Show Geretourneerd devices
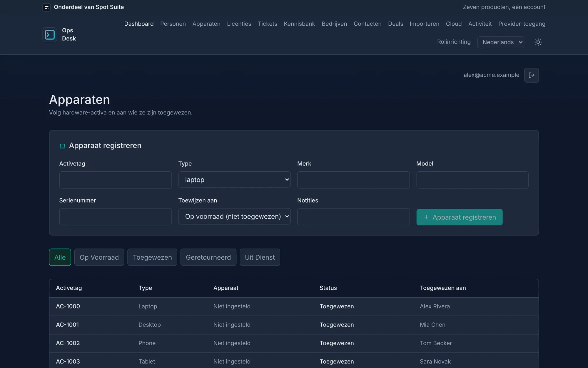This screenshot has height=368, width=588. tap(208, 257)
